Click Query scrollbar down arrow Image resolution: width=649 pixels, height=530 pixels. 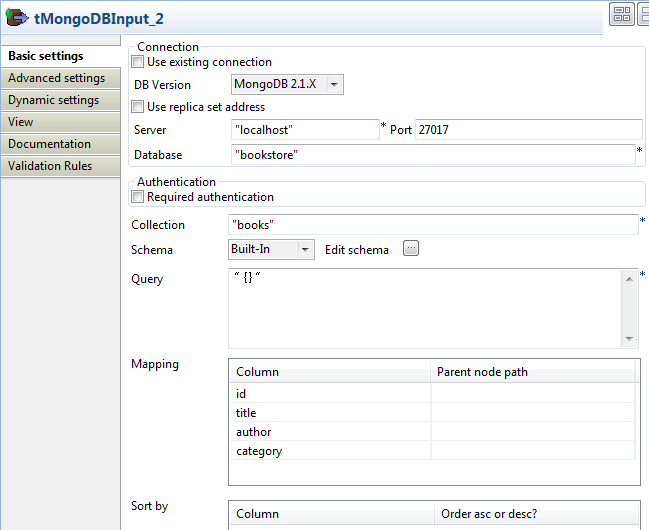coord(629,339)
